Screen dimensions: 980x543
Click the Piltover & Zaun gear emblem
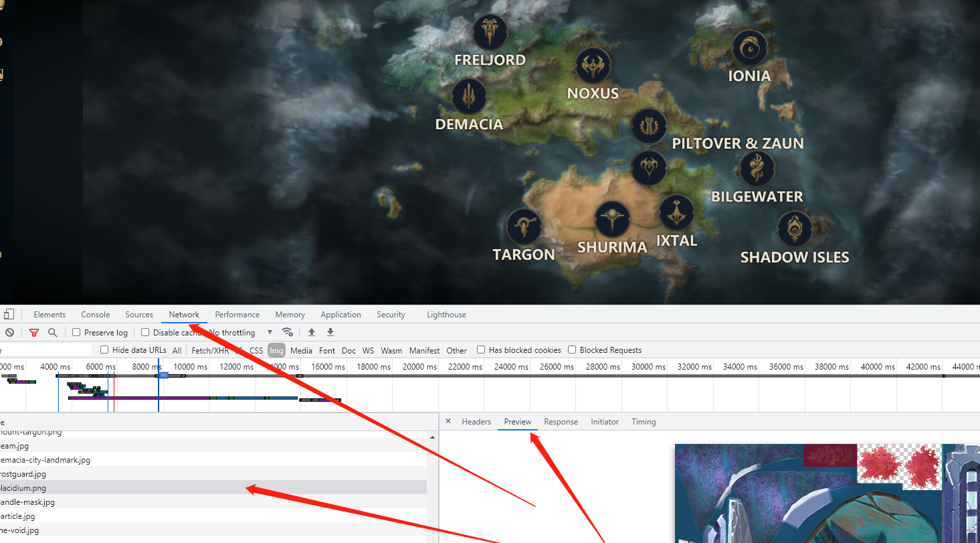pos(649,127)
